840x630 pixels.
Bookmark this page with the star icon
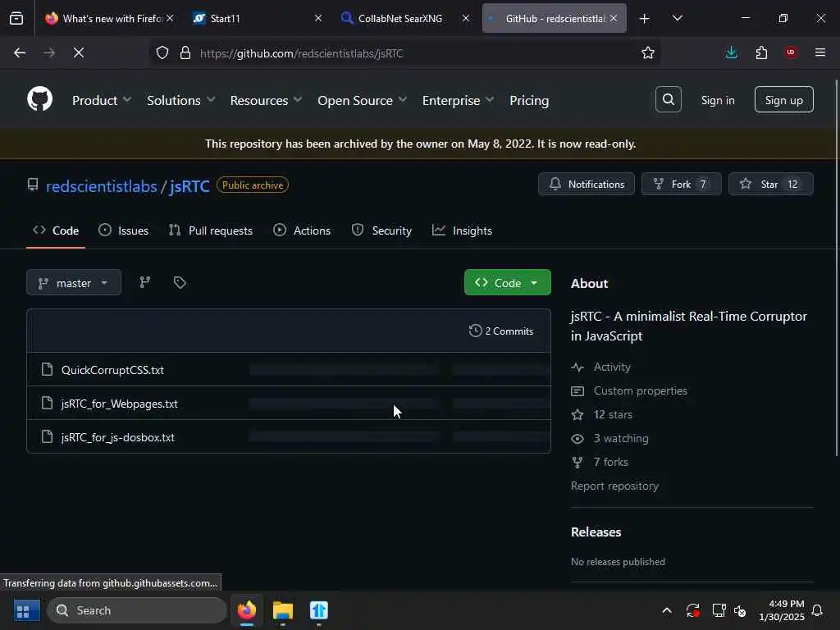pyautogui.click(x=648, y=52)
